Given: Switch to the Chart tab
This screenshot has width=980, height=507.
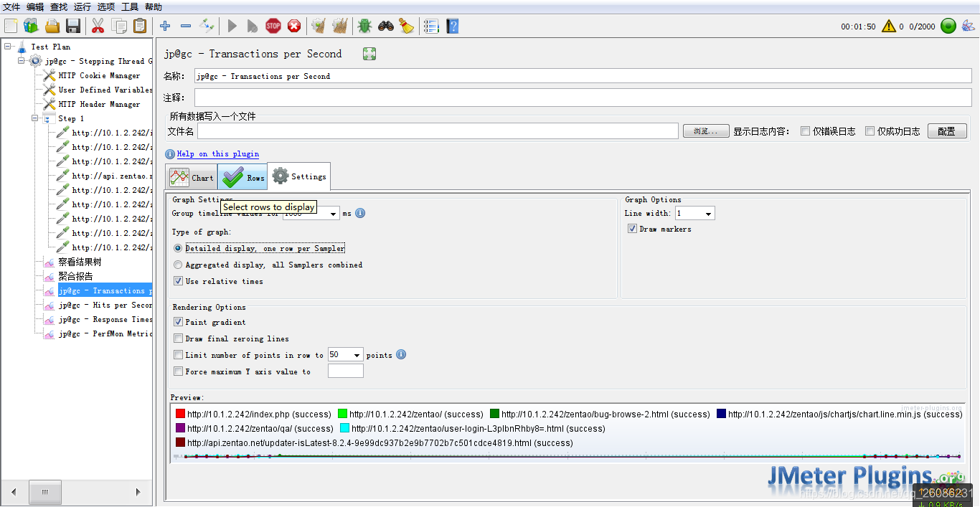Looking at the screenshot, I should coord(192,178).
